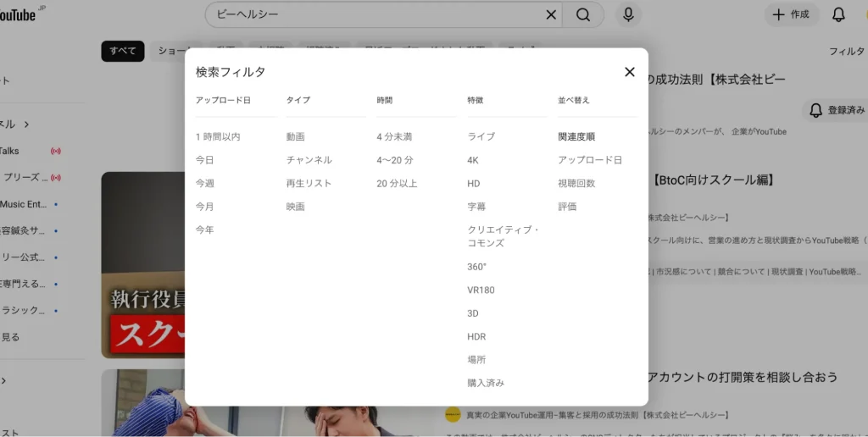Select the 20 分以上 duration filter
This screenshot has width=868, height=437.
397,183
